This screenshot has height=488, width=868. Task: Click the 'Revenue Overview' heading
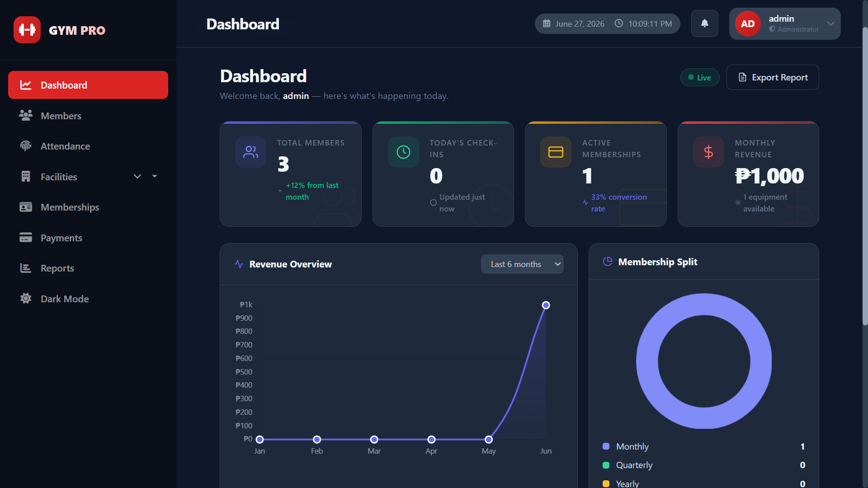pos(291,264)
